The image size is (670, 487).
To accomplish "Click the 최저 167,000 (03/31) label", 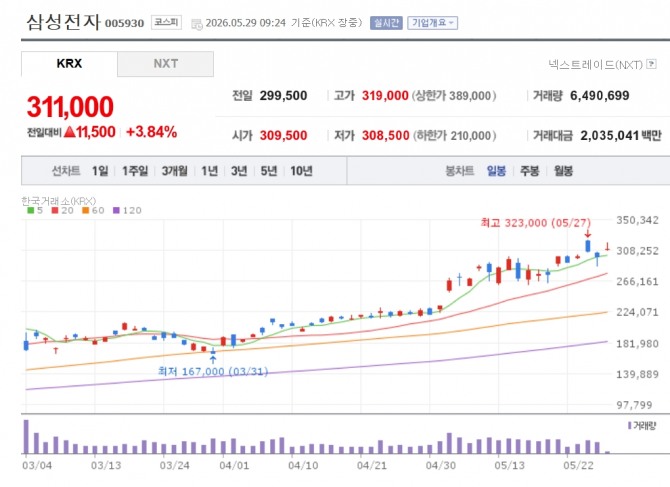I will (x=213, y=371).
